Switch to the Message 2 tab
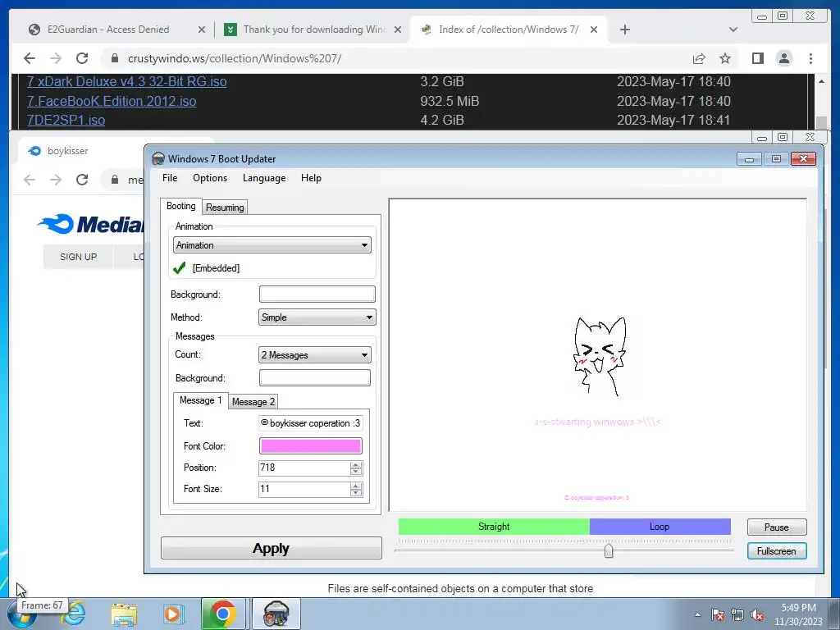This screenshot has height=630, width=840. [x=253, y=402]
